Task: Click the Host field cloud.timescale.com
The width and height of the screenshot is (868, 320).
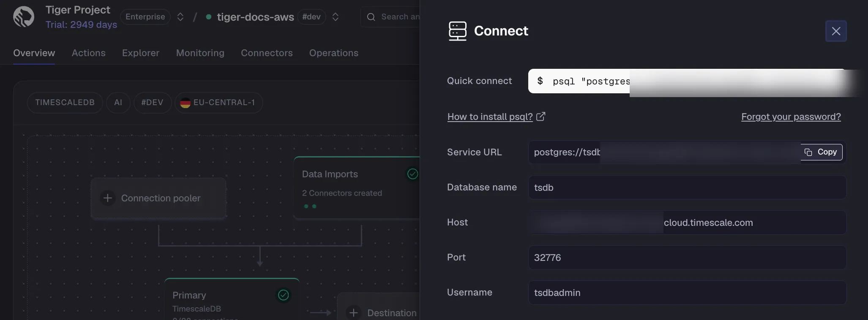Action: [x=687, y=222]
